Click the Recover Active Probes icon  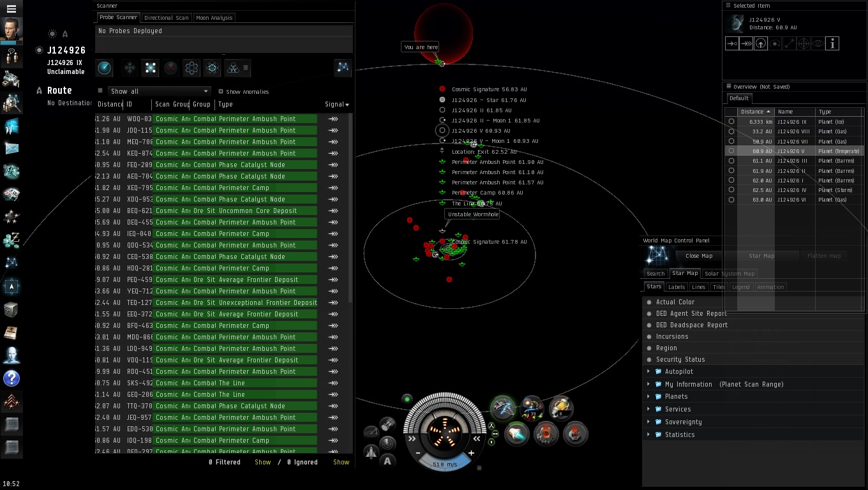point(130,68)
